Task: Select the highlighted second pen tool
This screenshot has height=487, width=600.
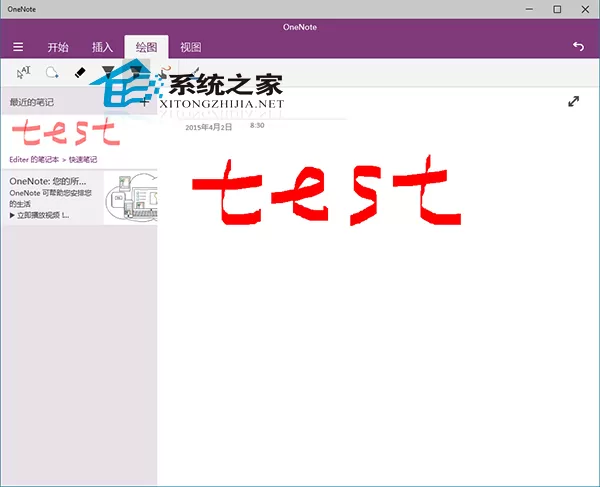Action: pyautogui.click(x=136, y=72)
